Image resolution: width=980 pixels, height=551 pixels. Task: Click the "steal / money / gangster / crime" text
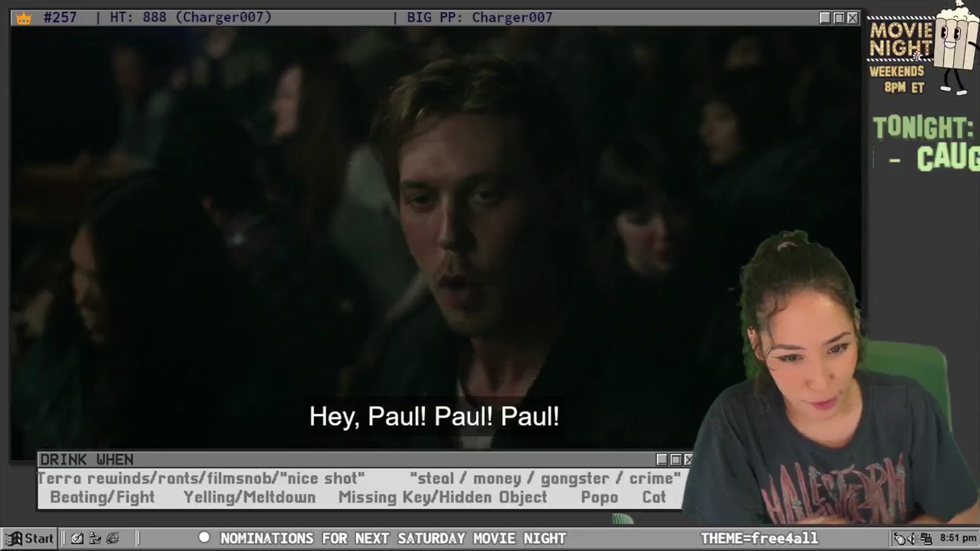click(545, 478)
